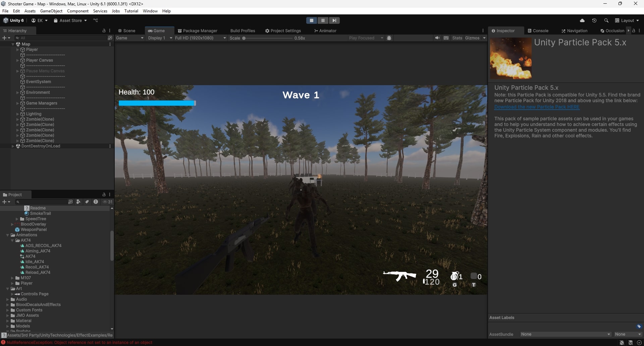Lock the Hierarchy panel
Screen dimensions: 644x346
pos(104,31)
